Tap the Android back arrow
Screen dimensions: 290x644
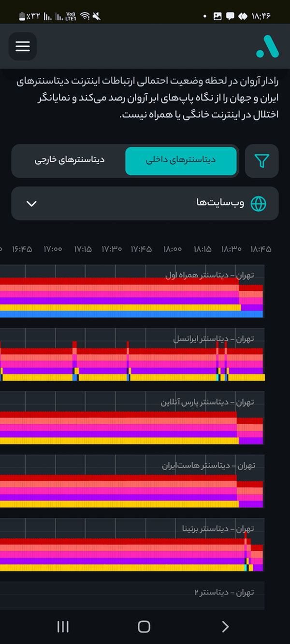click(225, 627)
